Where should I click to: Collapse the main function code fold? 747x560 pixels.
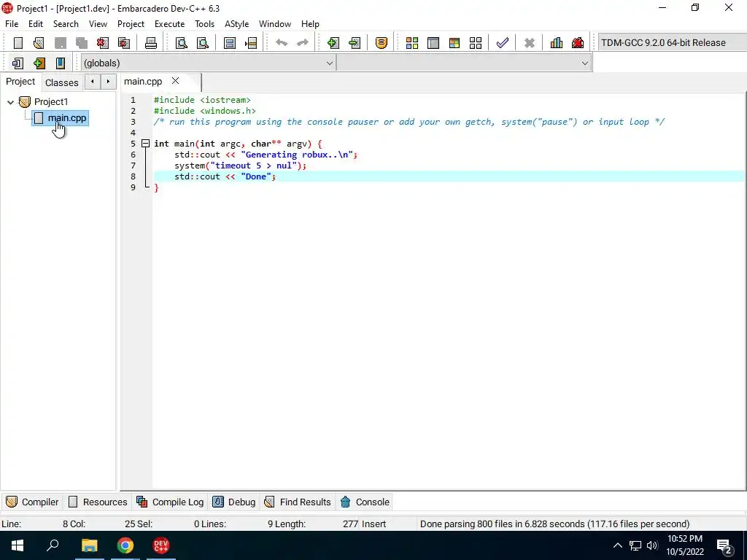146,144
